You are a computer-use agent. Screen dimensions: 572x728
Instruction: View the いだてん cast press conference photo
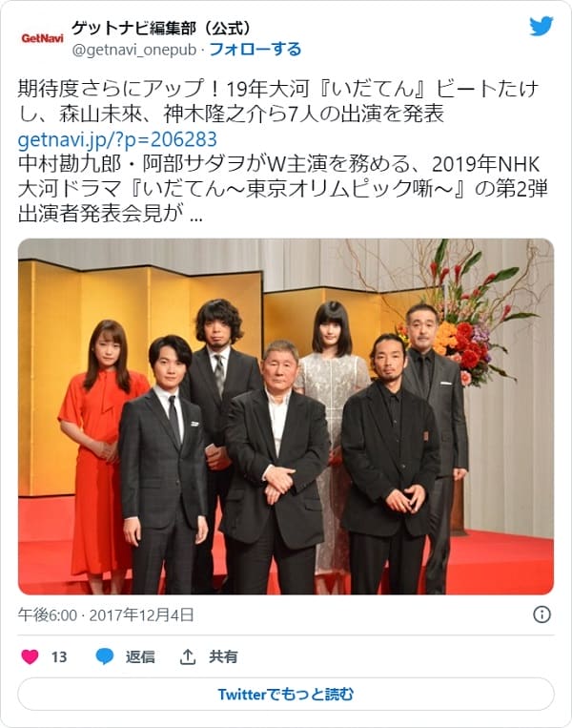pyautogui.click(x=286, y=416)
